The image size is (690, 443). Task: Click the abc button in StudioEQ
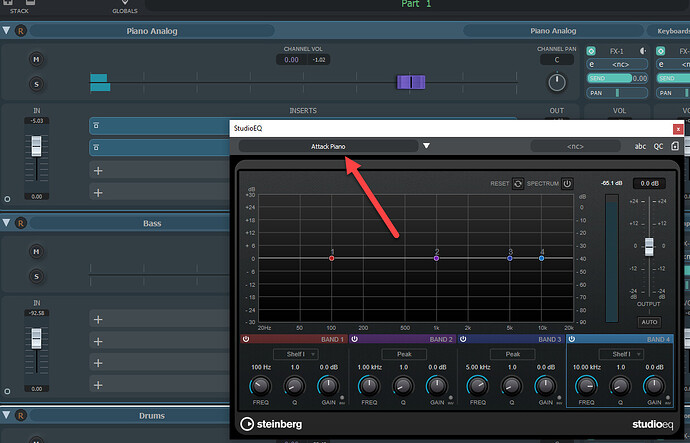pyautogui.click(x=640, y=146)
